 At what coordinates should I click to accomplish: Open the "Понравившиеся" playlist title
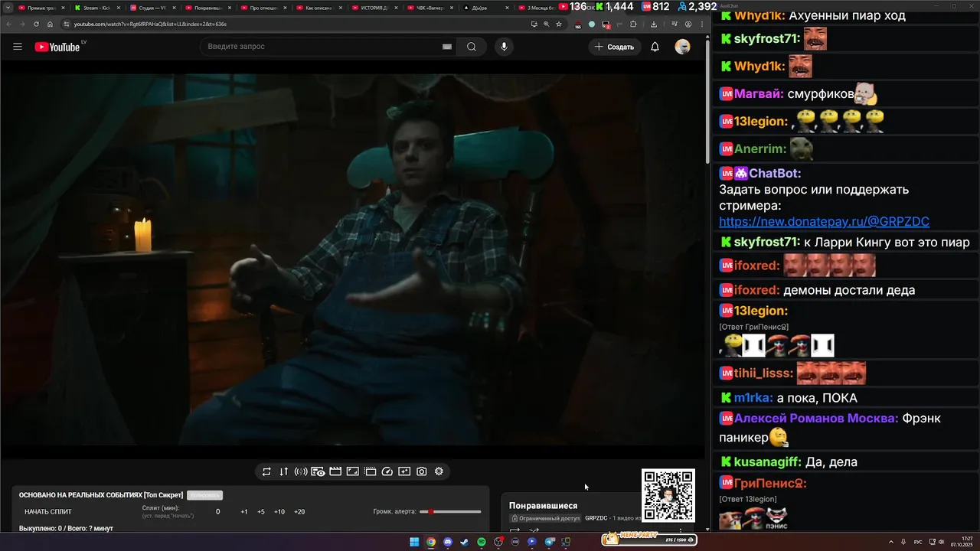point(543,505)
